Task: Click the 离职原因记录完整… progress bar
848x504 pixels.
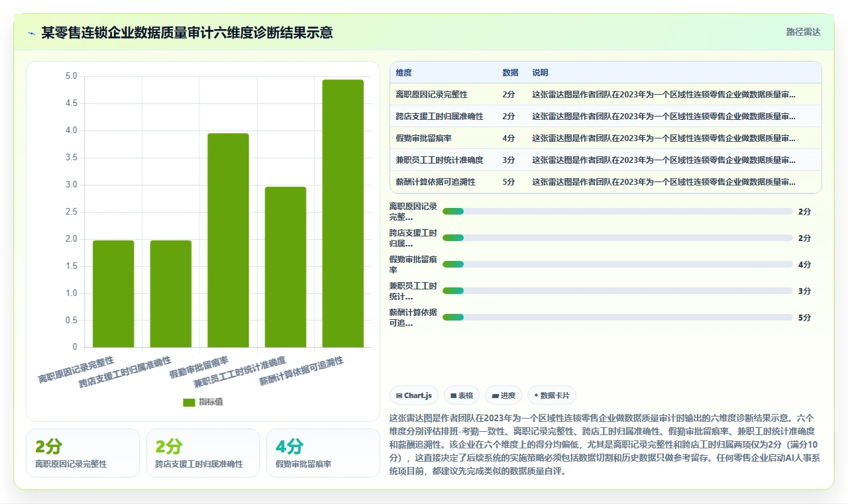Action: point(617,211)
